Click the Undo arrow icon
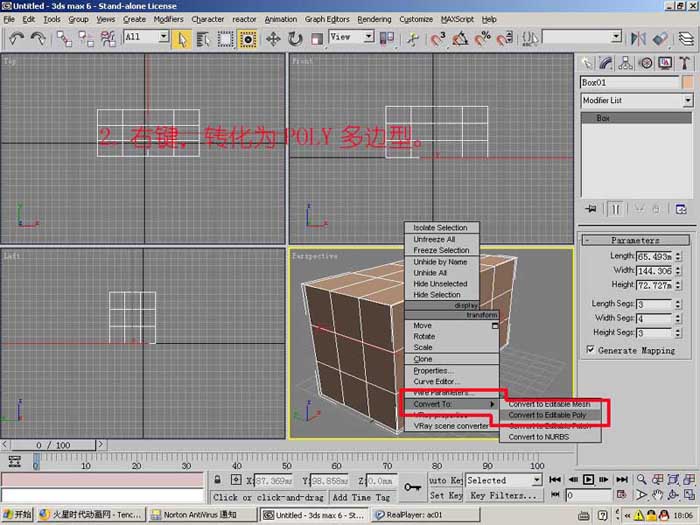This screenshot has height=525, width=700. 17,39
